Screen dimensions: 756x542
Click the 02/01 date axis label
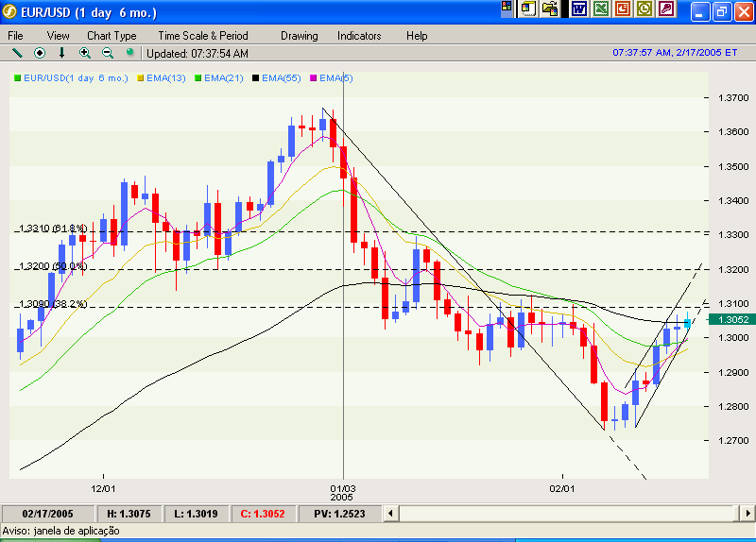point(562,488)
